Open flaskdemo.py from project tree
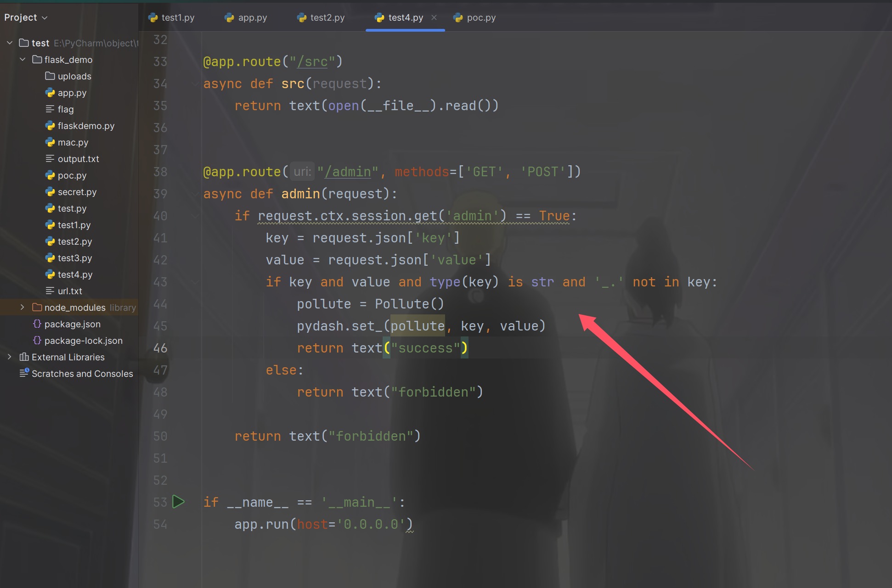 (x=86, y=125)
